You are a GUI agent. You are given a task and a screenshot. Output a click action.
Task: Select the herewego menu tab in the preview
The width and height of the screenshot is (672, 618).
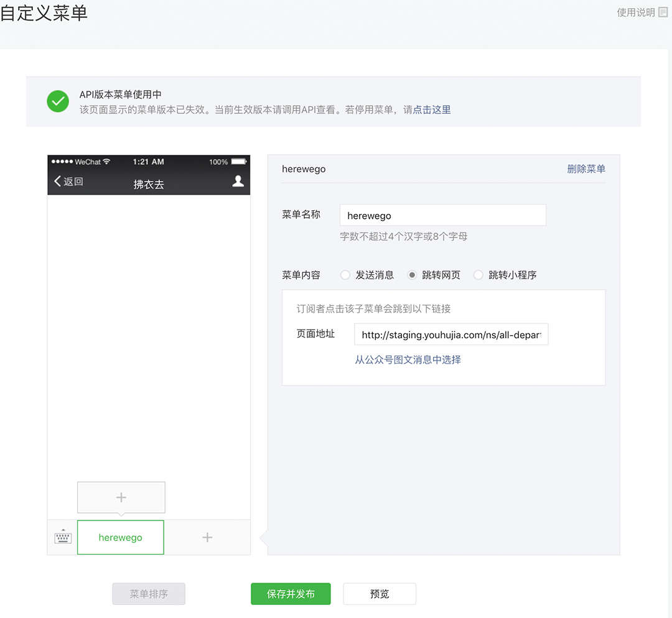pyautogui.click(x=120, y=537)
